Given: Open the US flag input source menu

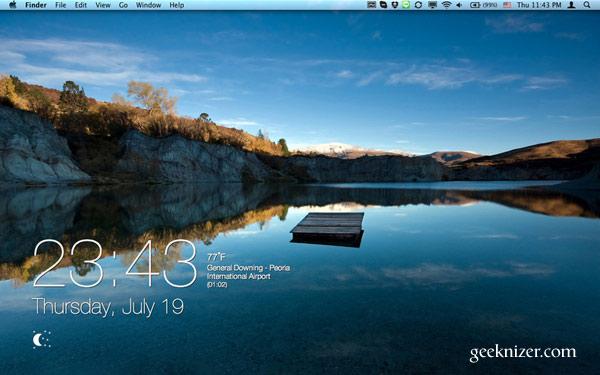Looking at the screenshot, I should pos(507,5).
